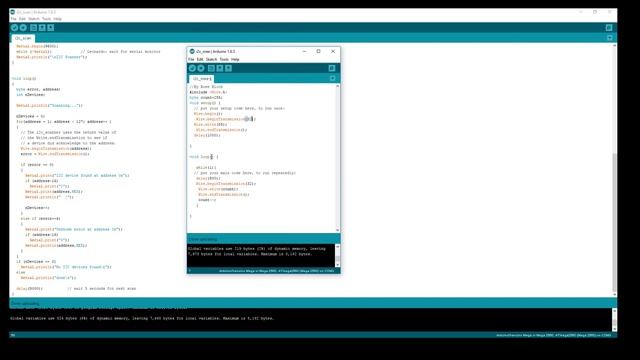
Task: Click the 'delay(1000);' line in front window
Action: (x=208, y=135)
